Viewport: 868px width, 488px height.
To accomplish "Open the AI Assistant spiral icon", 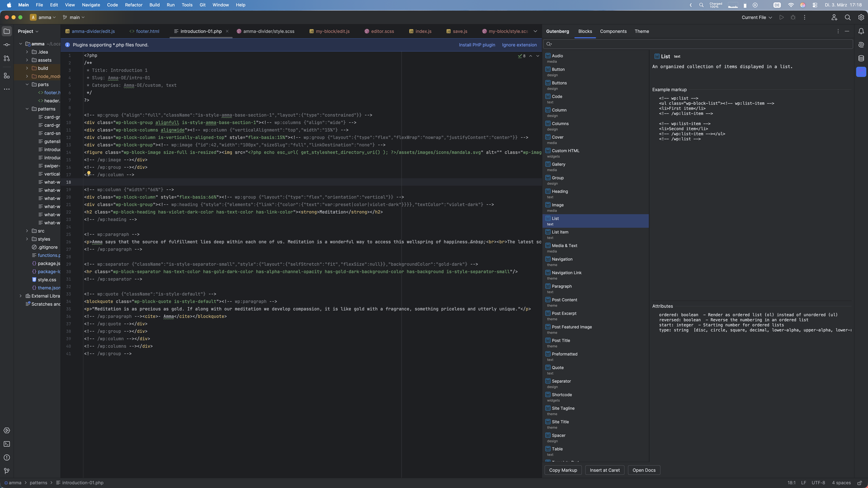I will pos(861,44).
